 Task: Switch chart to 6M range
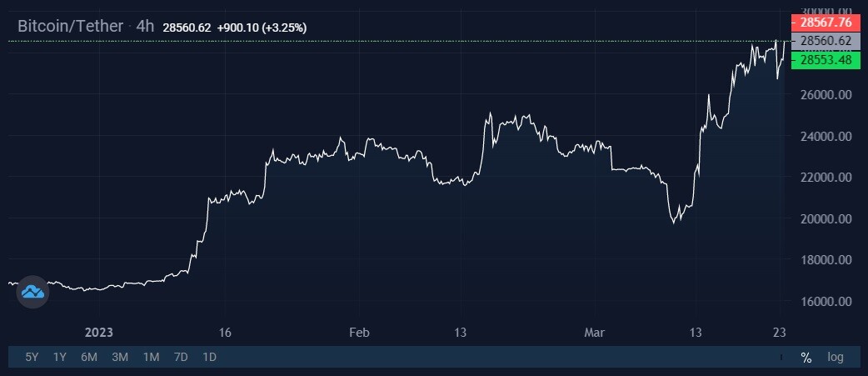pos(89,357)
